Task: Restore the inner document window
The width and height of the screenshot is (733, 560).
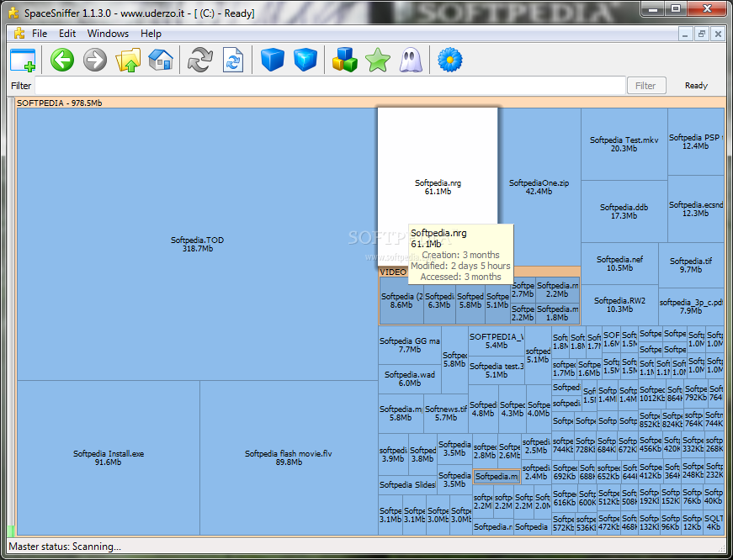Action: coord(702,34)
